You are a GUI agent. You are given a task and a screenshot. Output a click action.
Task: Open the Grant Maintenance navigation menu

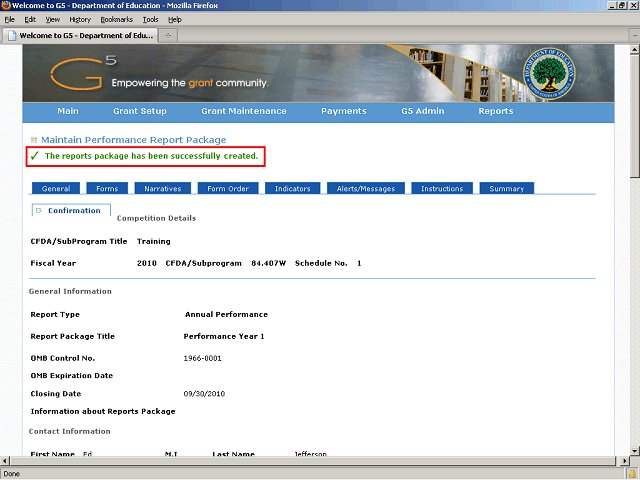click(x=244, y=111)
